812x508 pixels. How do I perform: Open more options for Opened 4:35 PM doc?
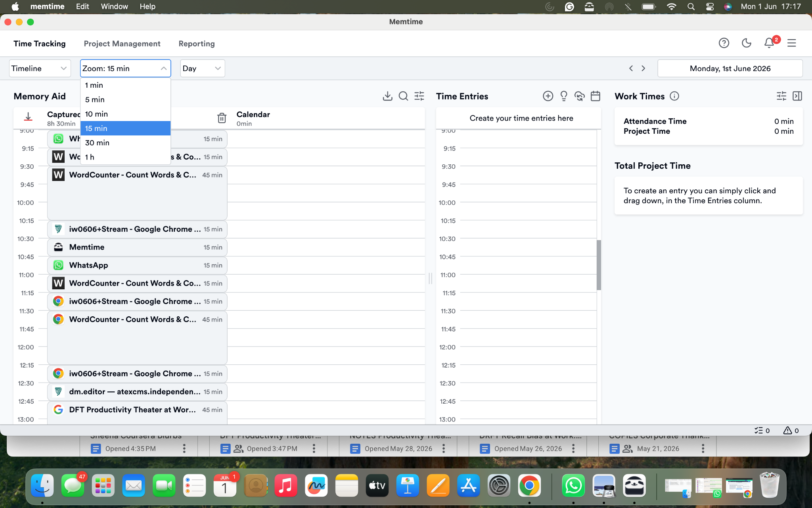(x=184, y=448)
